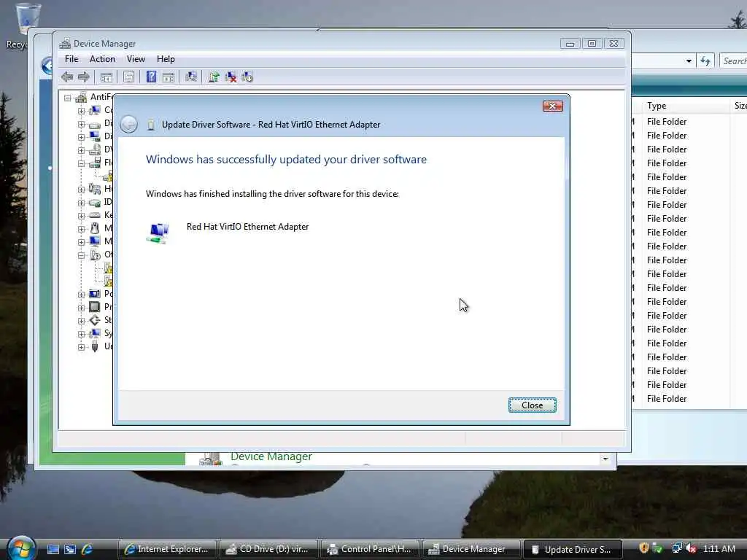747x560 pixels.
Task: Switch to Update Driver Software taskbar button
Action: pyautogui.click(x=573, y=549)
